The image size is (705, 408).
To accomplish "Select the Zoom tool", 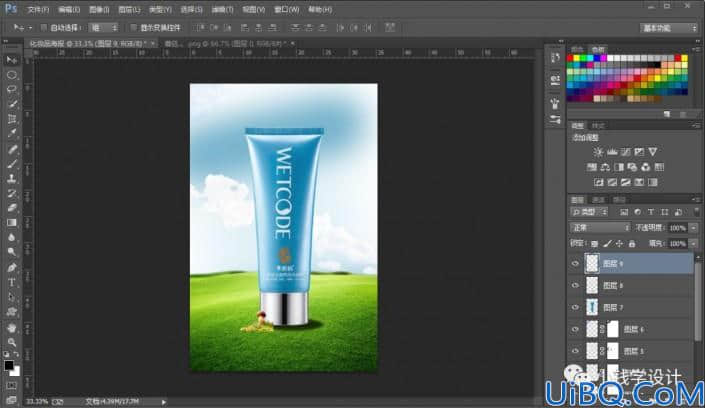I will 12,342.
